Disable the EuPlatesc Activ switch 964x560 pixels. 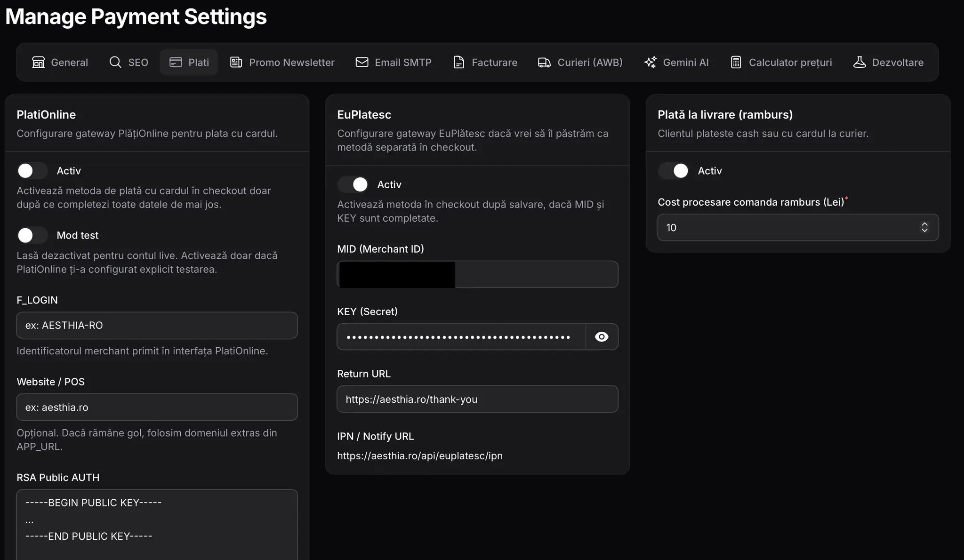click(353, 184)
